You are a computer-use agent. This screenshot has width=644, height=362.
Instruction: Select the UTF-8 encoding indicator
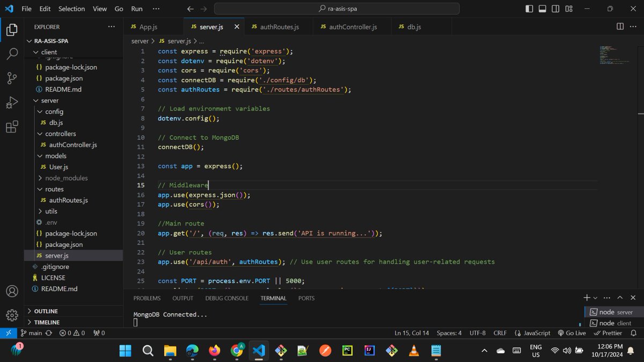click(478, 333)
